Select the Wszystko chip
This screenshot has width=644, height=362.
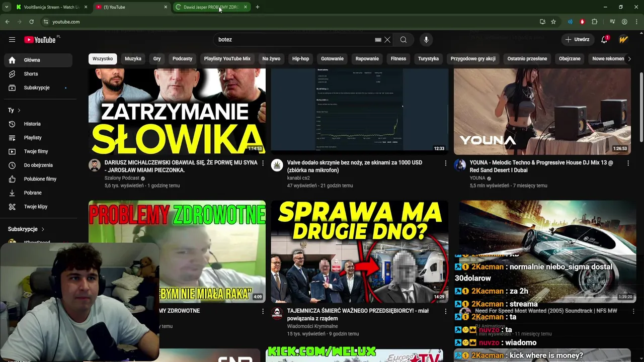point(103,59)
